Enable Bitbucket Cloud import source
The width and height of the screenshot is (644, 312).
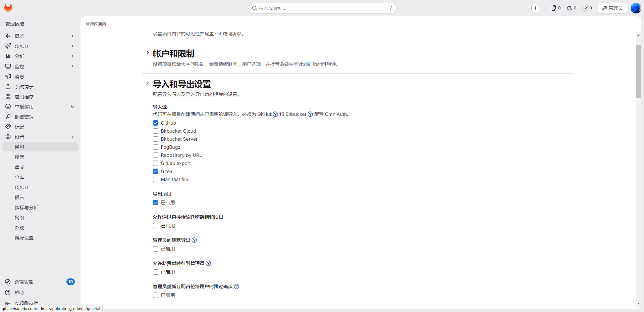[156, 131]
